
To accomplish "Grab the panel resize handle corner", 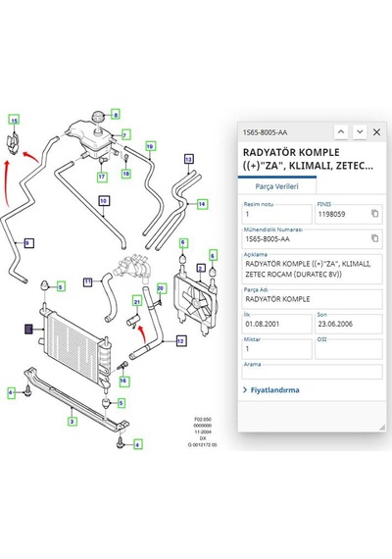I will point(382,428).
